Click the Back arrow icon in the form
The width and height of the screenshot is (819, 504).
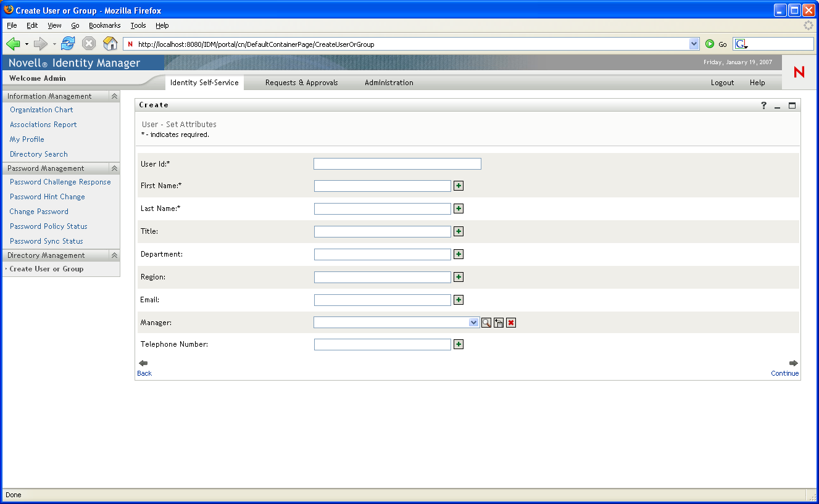point(143,363)
